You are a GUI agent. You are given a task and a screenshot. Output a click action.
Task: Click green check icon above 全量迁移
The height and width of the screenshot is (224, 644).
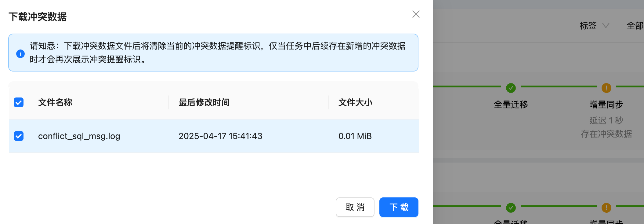coord(511,88)
